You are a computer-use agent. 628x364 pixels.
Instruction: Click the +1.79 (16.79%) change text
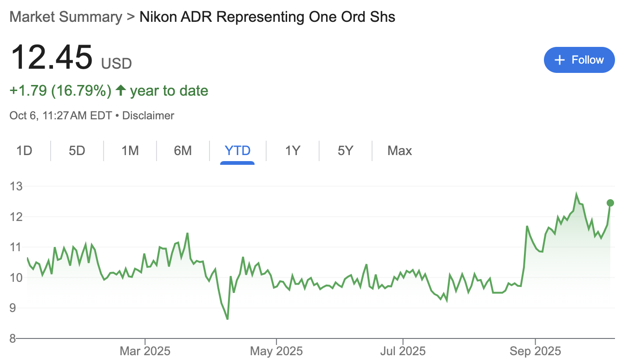[x=60, y=91]
